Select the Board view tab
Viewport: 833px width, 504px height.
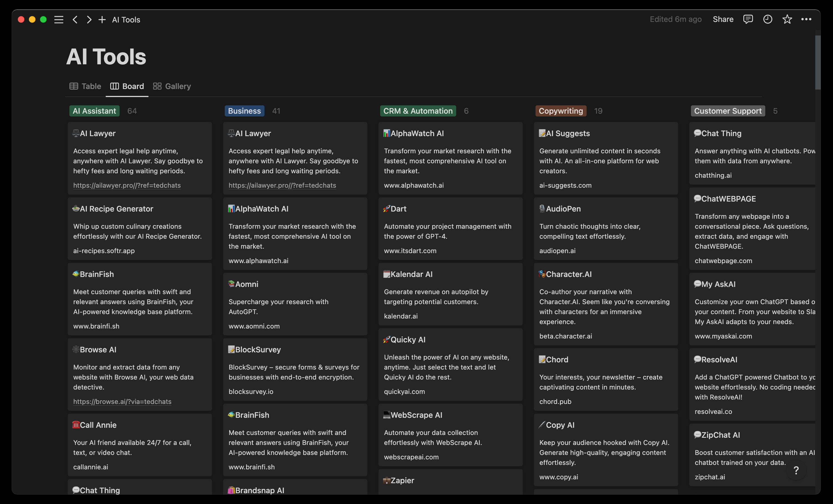coord(127,86)
